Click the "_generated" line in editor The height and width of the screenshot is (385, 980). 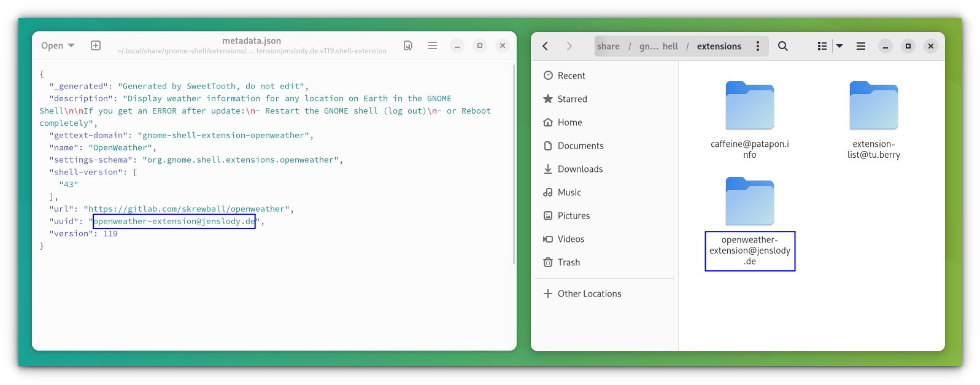pos(179,87)
